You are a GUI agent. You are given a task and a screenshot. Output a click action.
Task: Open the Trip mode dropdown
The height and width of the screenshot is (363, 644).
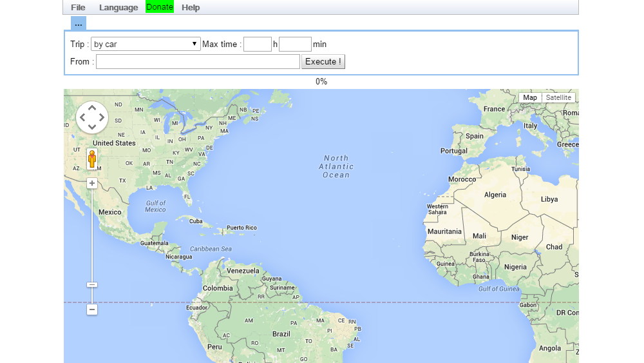pyautogui.click(x=146, y=44)
